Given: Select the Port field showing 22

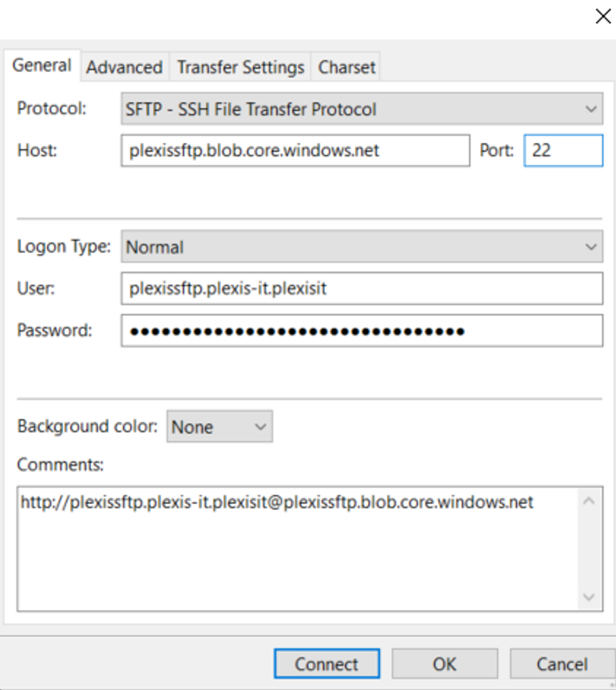Looking at the screenshot, I should pos(563,150).
